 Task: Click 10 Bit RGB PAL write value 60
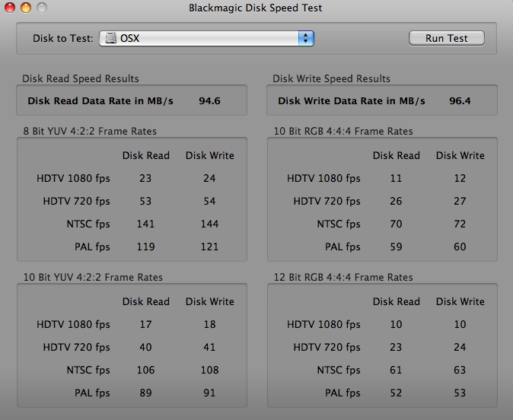[460, 247]
